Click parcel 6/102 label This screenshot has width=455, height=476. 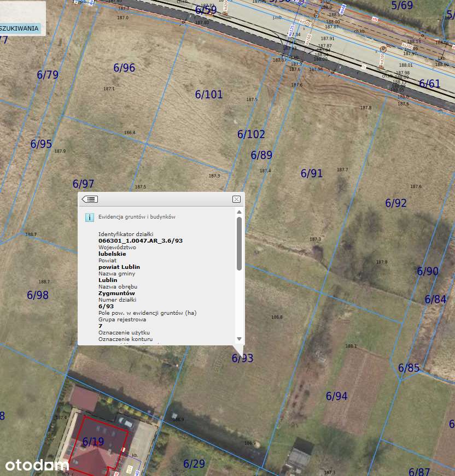click(251, 134)
